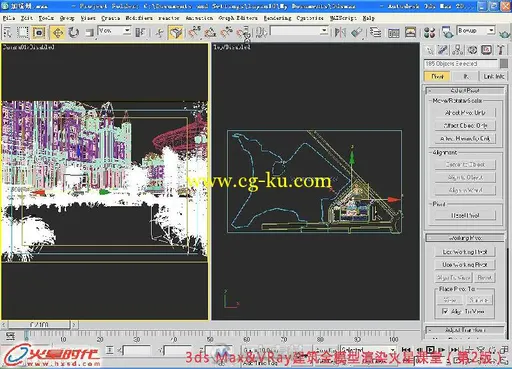Click the Go to Start playback button

click(406, 350)
